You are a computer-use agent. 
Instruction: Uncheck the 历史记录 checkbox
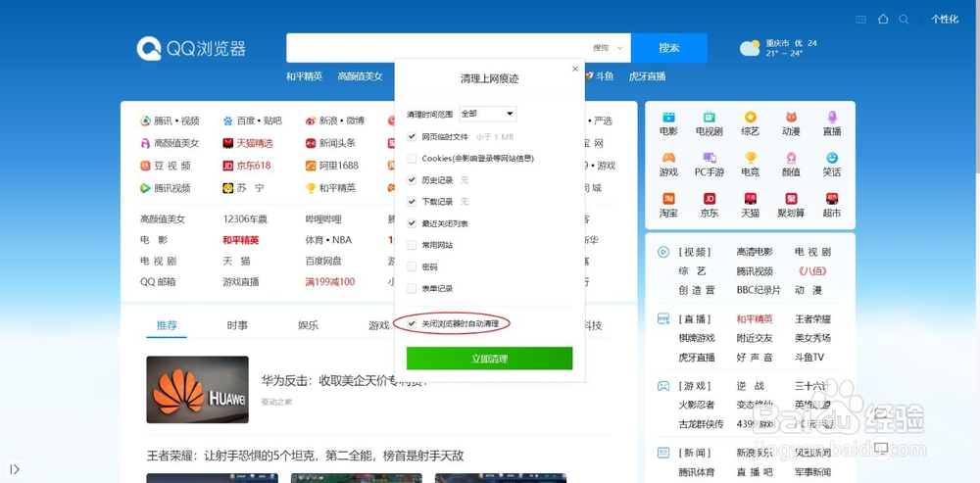412,180
